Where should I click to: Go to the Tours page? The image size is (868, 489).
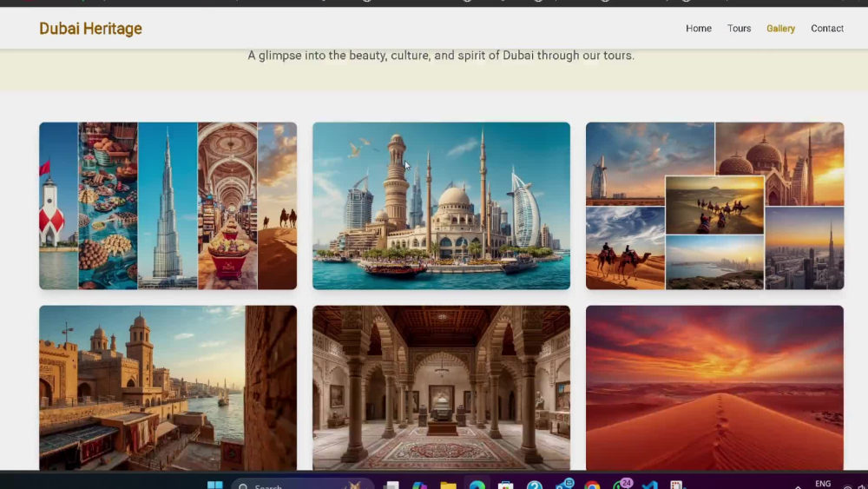pos(739,29)
